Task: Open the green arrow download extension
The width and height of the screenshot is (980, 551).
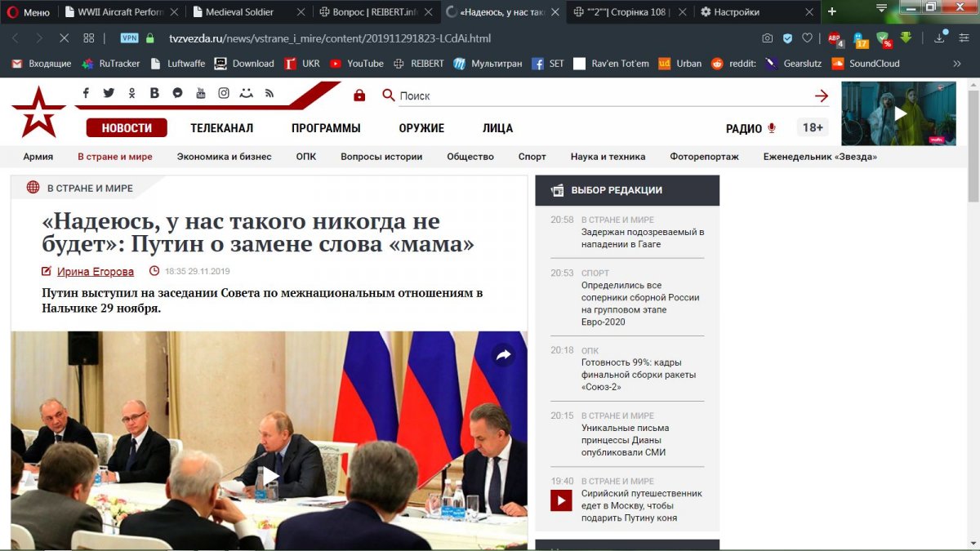Action: [x=906, y=38]
